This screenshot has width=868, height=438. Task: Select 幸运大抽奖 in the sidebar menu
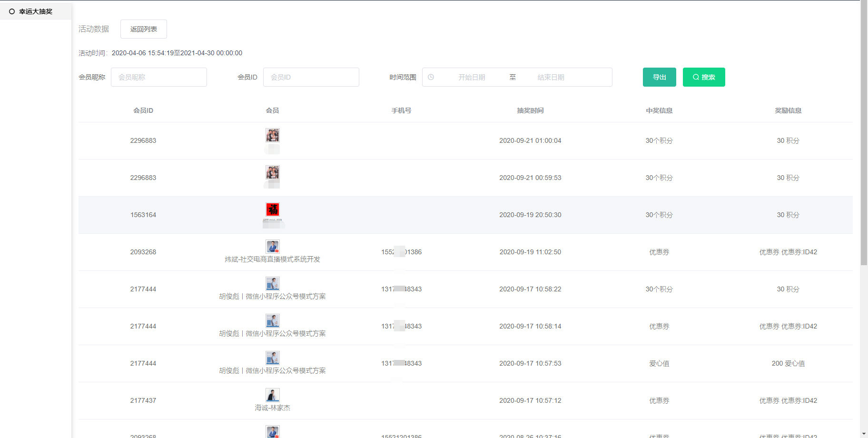tap(36, 11)
